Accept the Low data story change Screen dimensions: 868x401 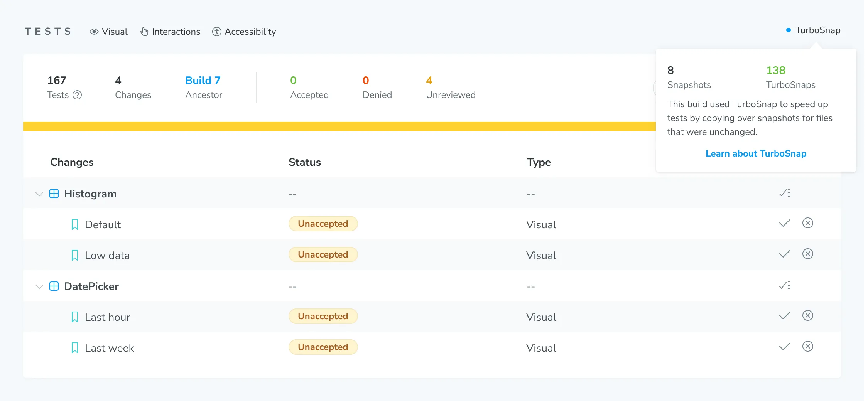(784, 254)
